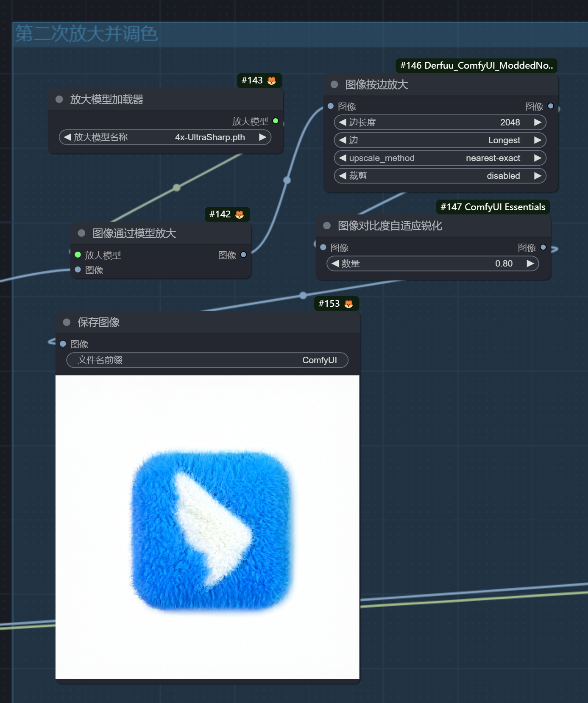Click the saved fluffy blue icon image preview
This screenshot has height=703, width=588.
coord(207,527)
